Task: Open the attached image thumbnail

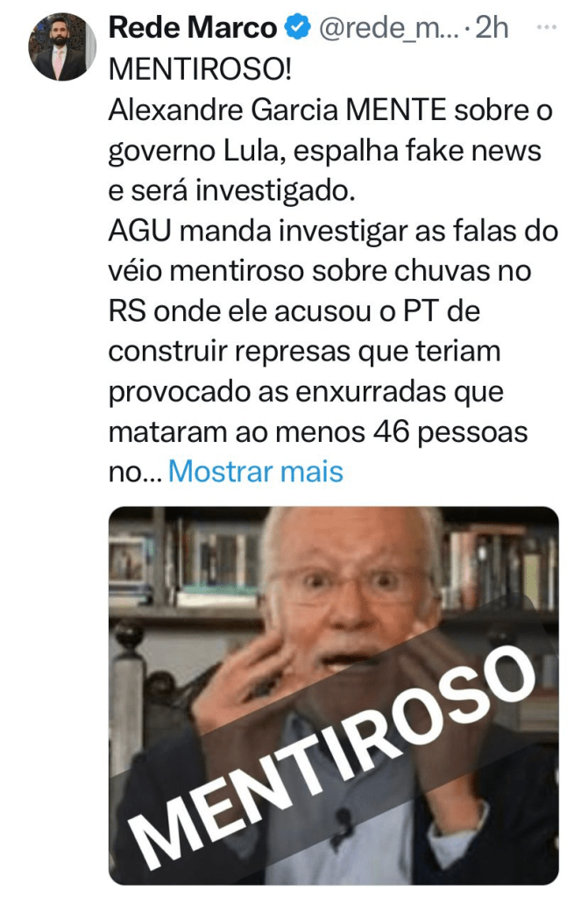Action: (333, 695)
